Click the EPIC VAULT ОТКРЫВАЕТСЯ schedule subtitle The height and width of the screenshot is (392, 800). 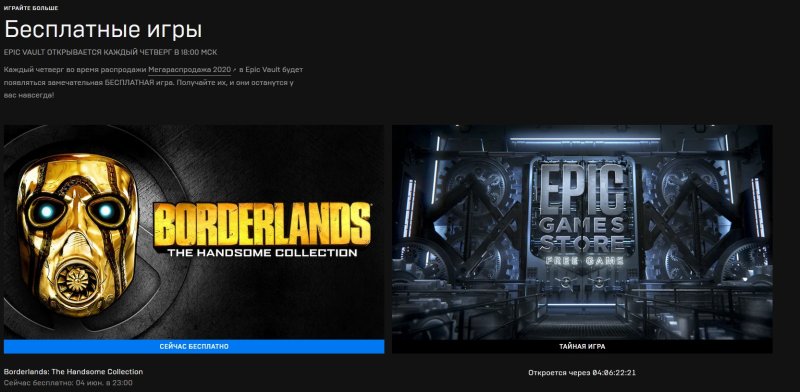point(111,53)
